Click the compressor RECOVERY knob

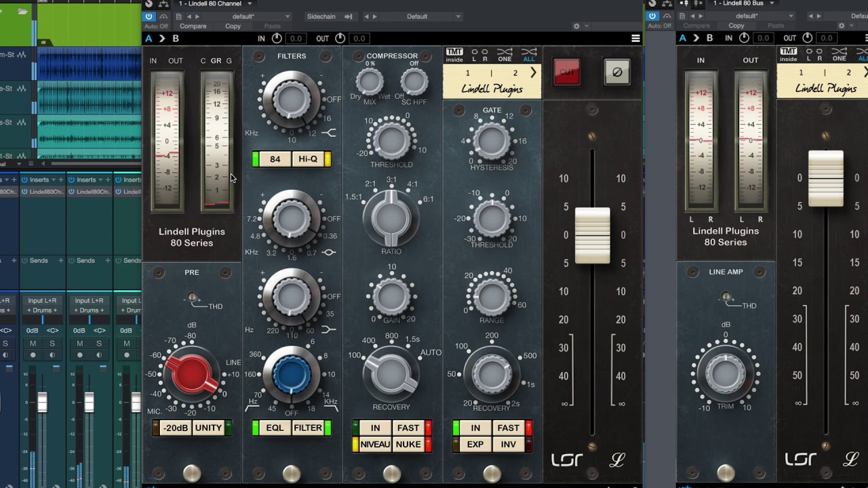(x=391, y=373)
